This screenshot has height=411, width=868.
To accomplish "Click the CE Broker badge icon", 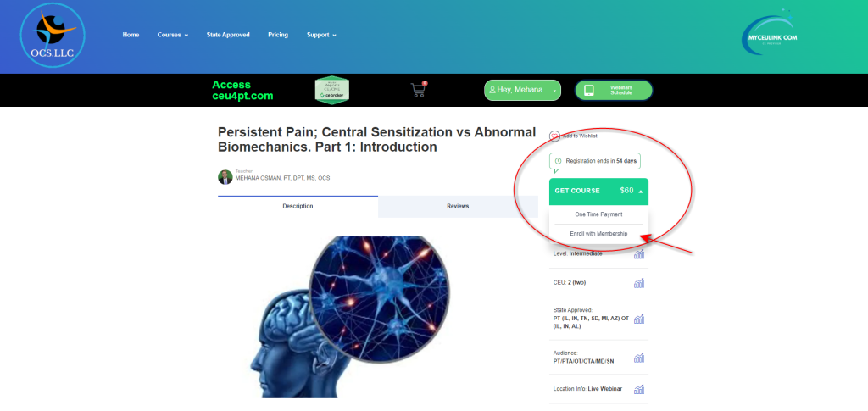I will click(331, 90).
